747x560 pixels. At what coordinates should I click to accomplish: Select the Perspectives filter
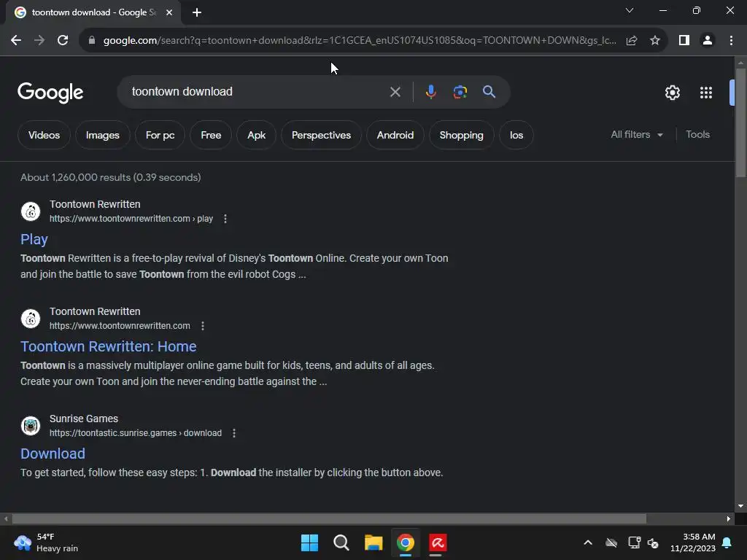(x=321, y=135)
